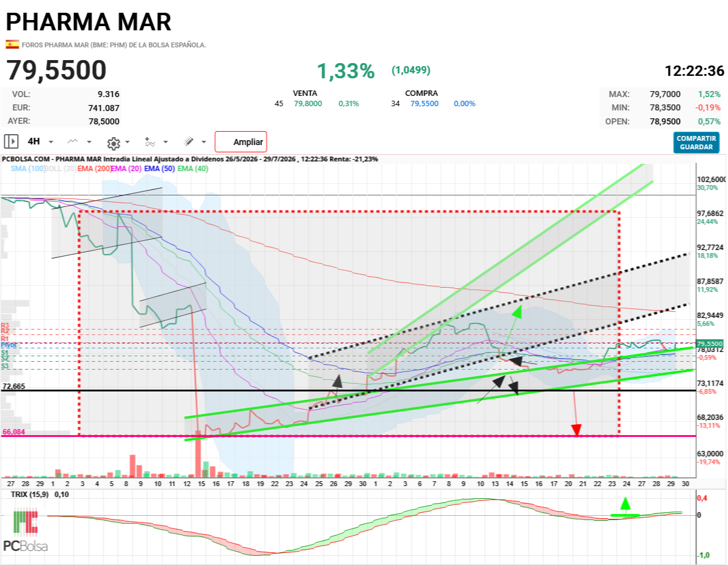Click the R3 resistance label

point(5,325)
